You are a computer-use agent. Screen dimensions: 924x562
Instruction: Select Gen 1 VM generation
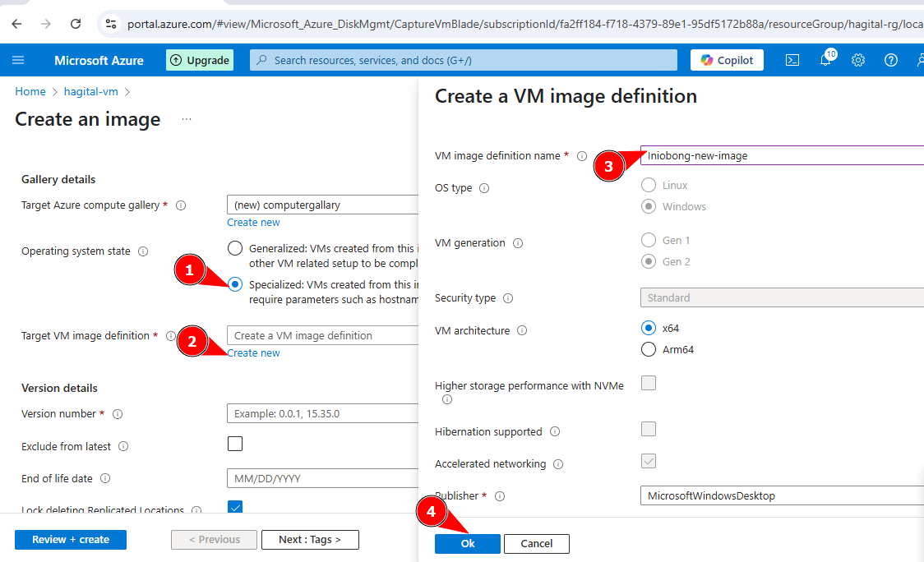click(x=649, y=240)
